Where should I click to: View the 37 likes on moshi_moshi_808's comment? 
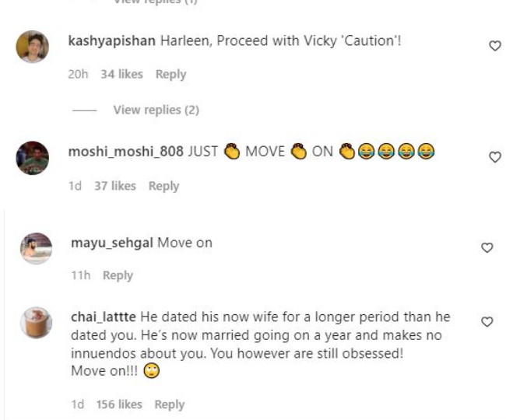pyautogui.click(x=115, y=186)
